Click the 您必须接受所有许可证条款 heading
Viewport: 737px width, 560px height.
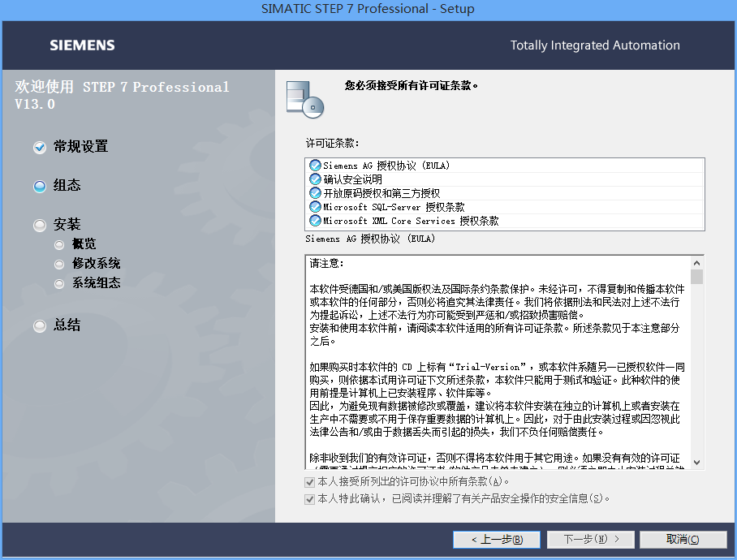[412, 85]
